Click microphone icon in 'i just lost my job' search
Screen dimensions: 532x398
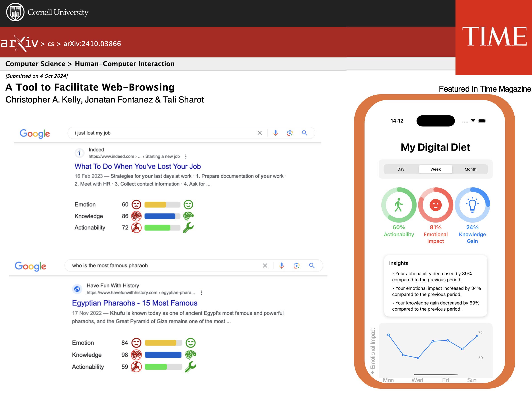[276, 133]
